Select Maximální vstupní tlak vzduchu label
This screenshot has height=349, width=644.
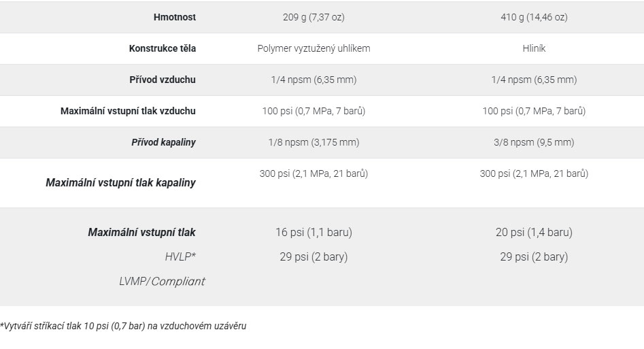128,111
